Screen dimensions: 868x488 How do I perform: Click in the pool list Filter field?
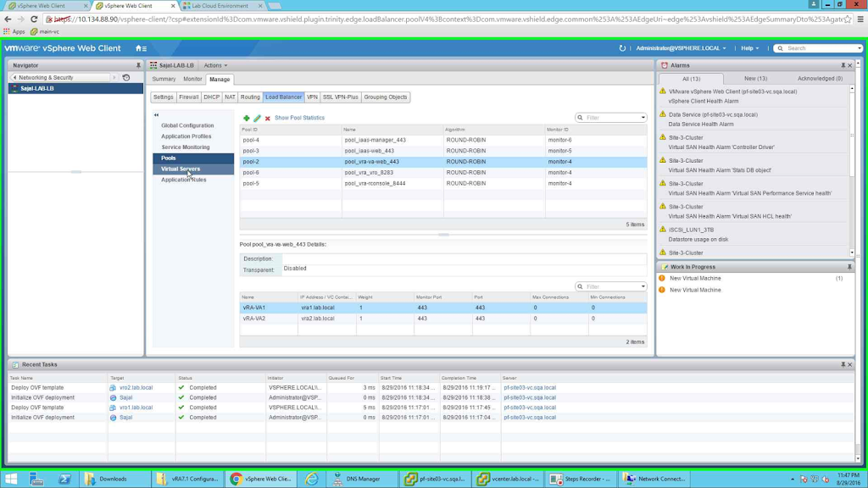(611, 118)
